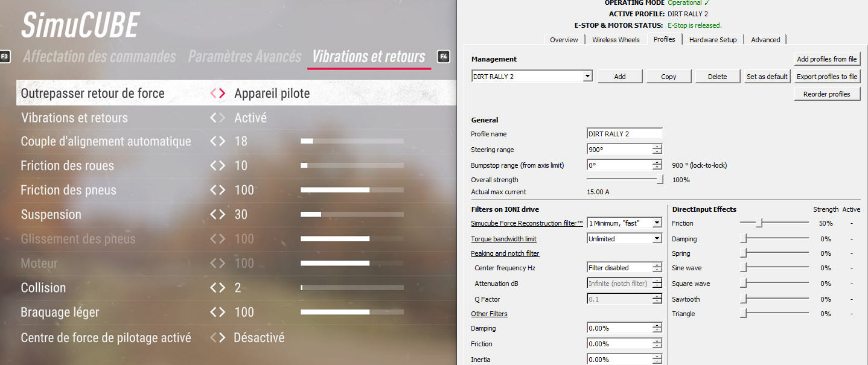Click the Other Filters Damping value field
Screen dimensions: 868x365
[x=619, y=328]
